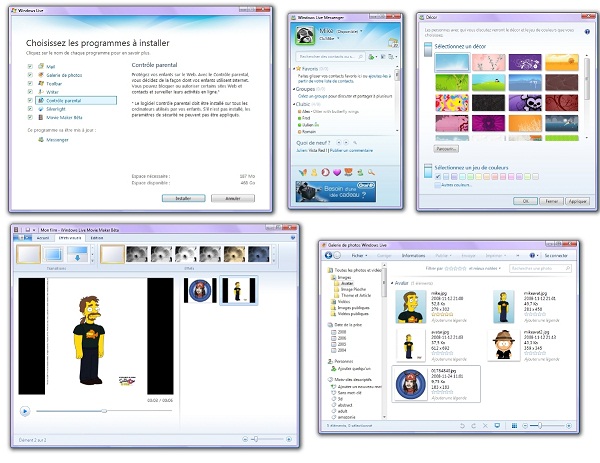Click the Installer button
Viewport: 600px width, 463px height.
click(x=183, y=198)
